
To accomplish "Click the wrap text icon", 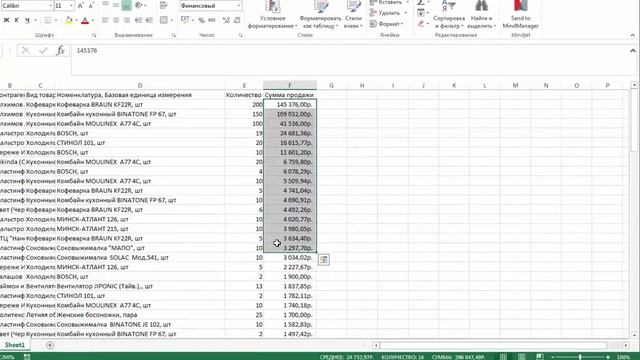I will pyautogui.click(x=164, y=5).
